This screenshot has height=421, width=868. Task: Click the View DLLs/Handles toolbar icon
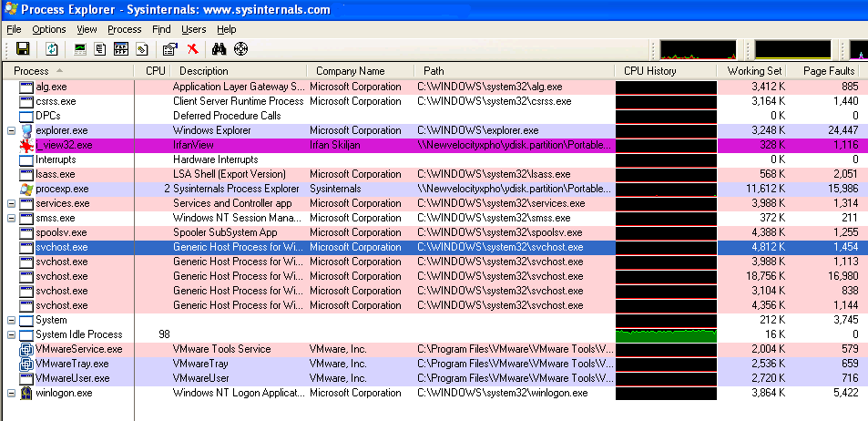click(x=141, y=48)
